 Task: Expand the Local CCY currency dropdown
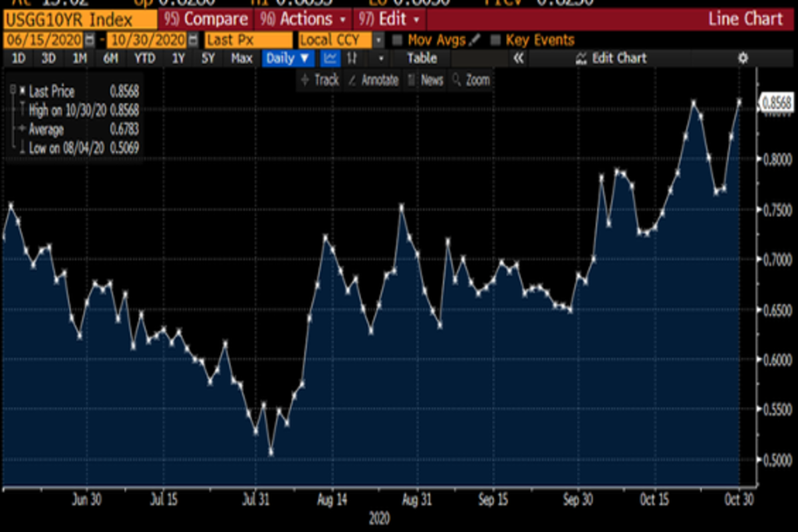[x=378, y=41]
